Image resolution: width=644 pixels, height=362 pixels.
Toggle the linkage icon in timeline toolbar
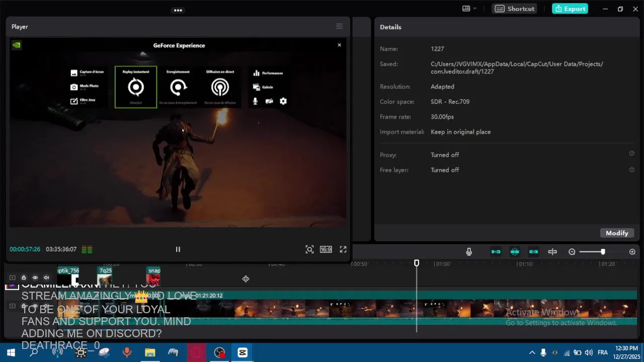tap(534, 252)
